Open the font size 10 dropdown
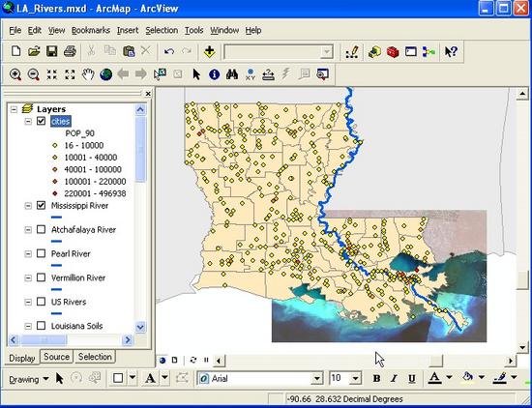This screenshot has width=532, height=408. pyautogui.click(x=355, y=378)
